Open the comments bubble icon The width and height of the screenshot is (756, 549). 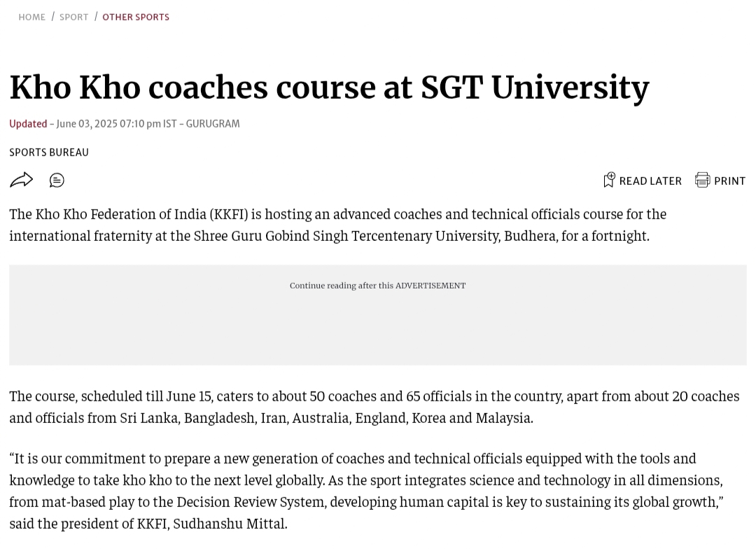57,181
